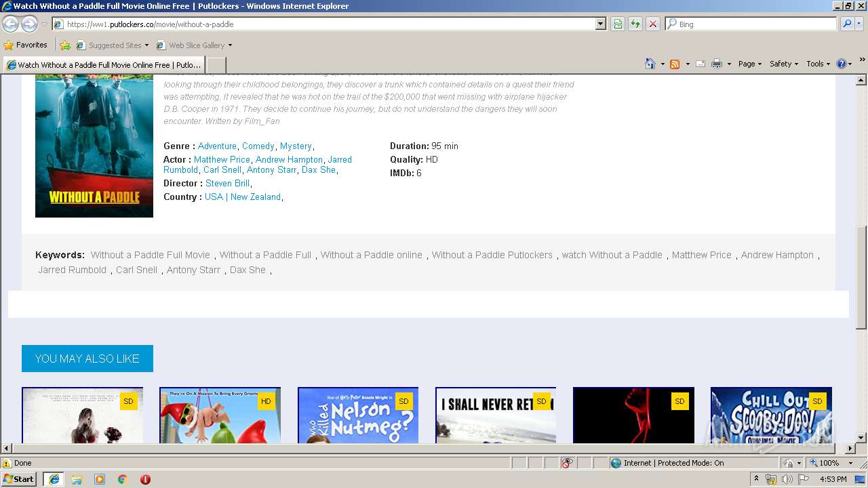
Task: Click the vertical scrollbar down arrow
Action: 861,438
